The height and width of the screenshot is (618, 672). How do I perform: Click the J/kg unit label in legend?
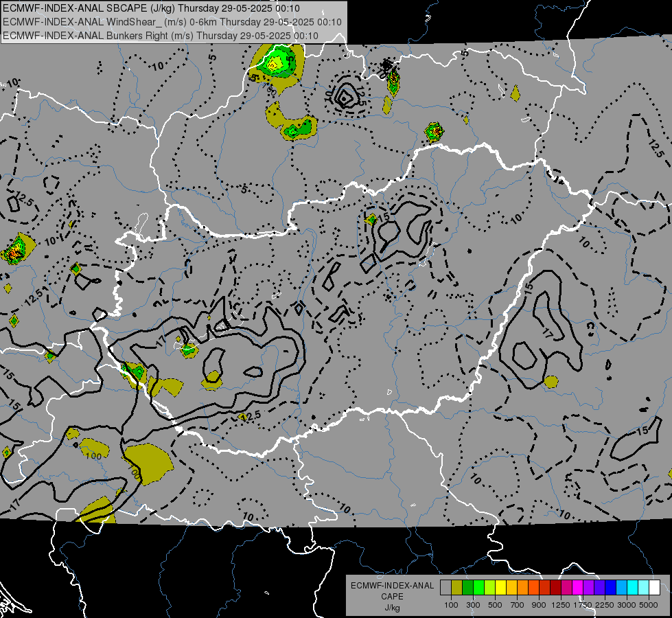[392, 608]
